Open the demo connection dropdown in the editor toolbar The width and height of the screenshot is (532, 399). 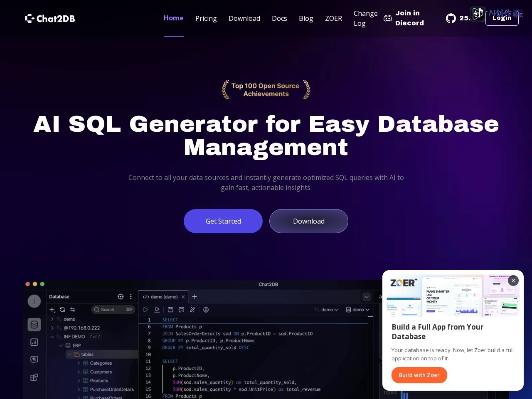click(x=327, y=310)
